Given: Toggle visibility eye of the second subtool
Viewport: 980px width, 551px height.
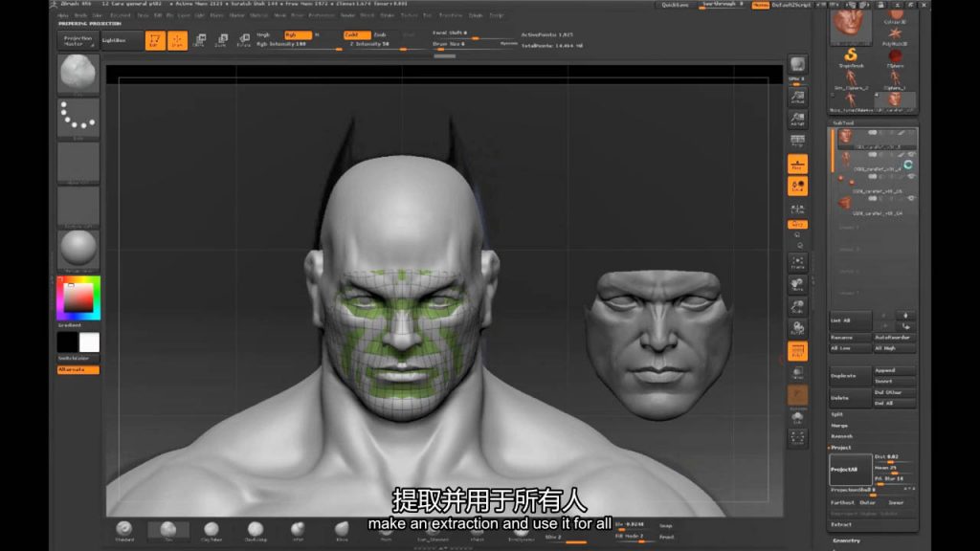Looking at the screenshot, I should pos(911,154).
